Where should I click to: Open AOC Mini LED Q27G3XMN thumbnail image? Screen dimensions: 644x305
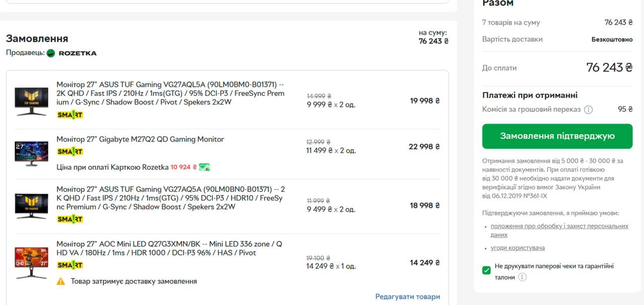[31, 262]
